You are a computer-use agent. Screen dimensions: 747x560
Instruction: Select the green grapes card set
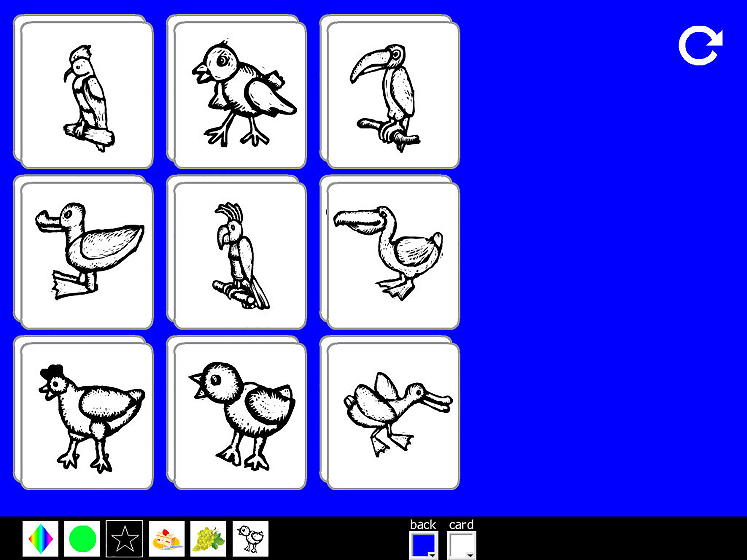[x=208, y=538]
